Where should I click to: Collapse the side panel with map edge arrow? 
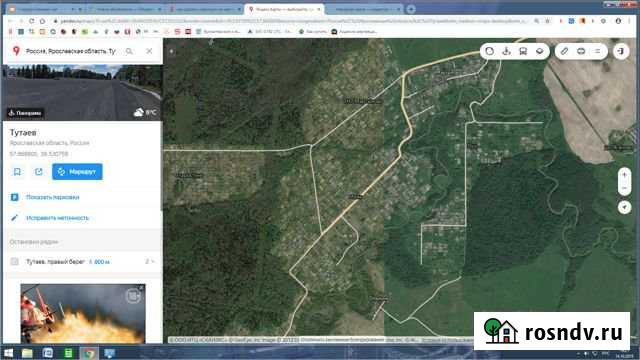coord(171,51)
